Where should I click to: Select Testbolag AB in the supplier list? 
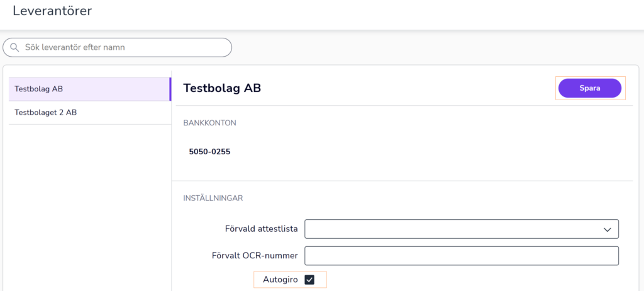(89, 89)
